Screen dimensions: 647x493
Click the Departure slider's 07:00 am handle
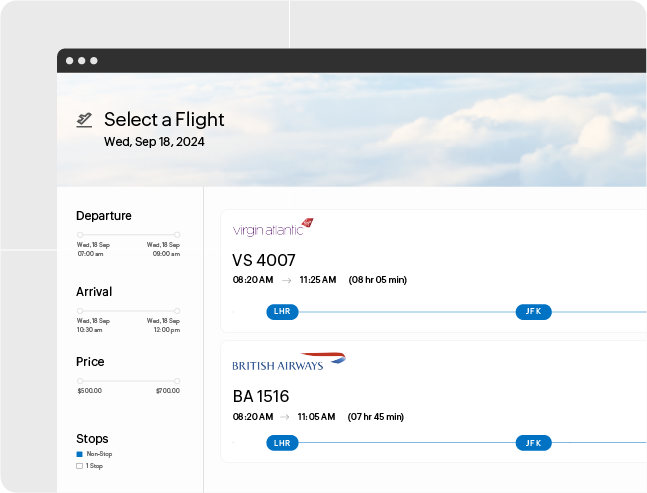80,235
